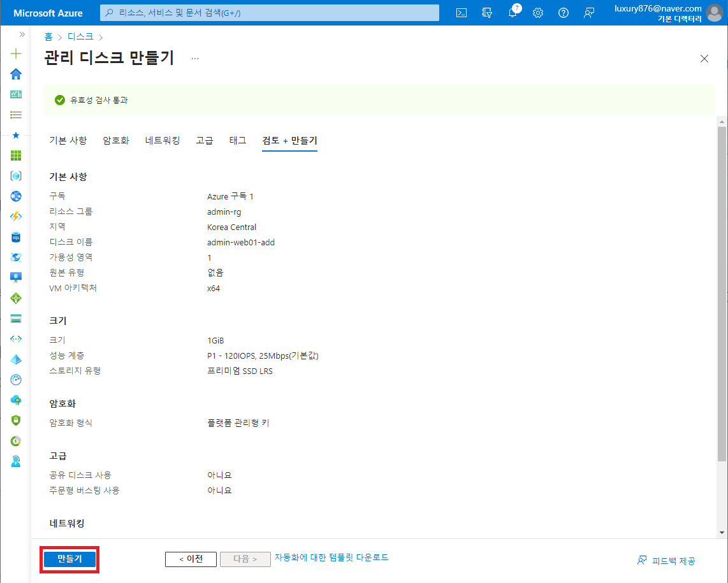Switch to 네트워킹 tab

pyautogui.click(x=163, y=141)
